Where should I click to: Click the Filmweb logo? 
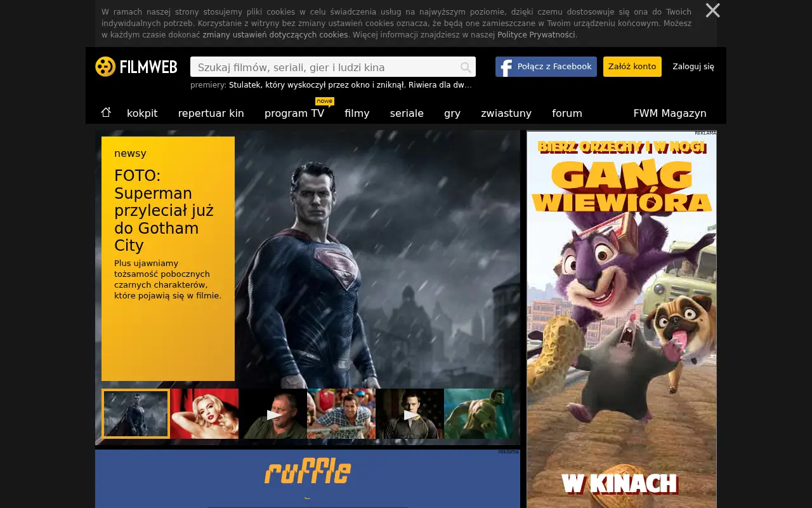point(136,67)
